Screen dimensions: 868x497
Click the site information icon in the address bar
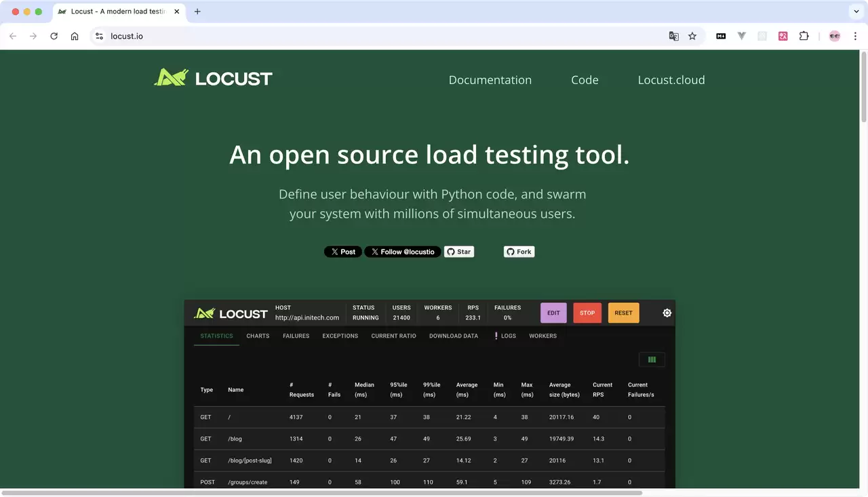(x=99, y=36)
